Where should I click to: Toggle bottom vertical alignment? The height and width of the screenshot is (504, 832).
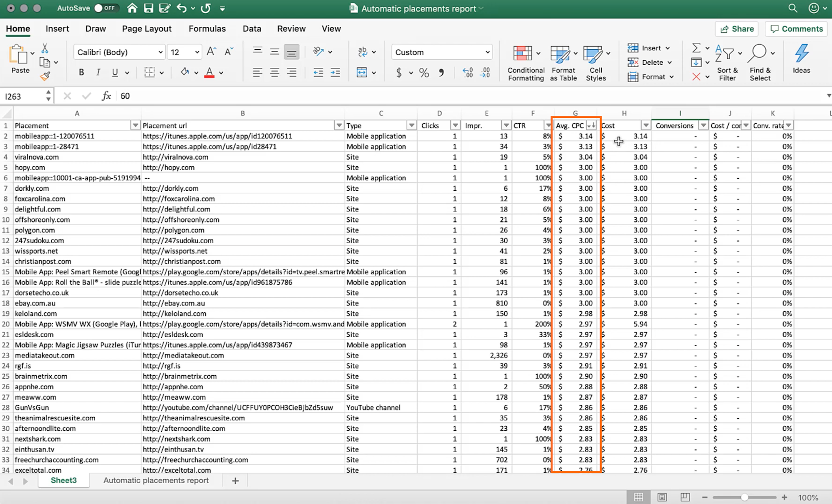pyautogui.click(x=292, y=51)
